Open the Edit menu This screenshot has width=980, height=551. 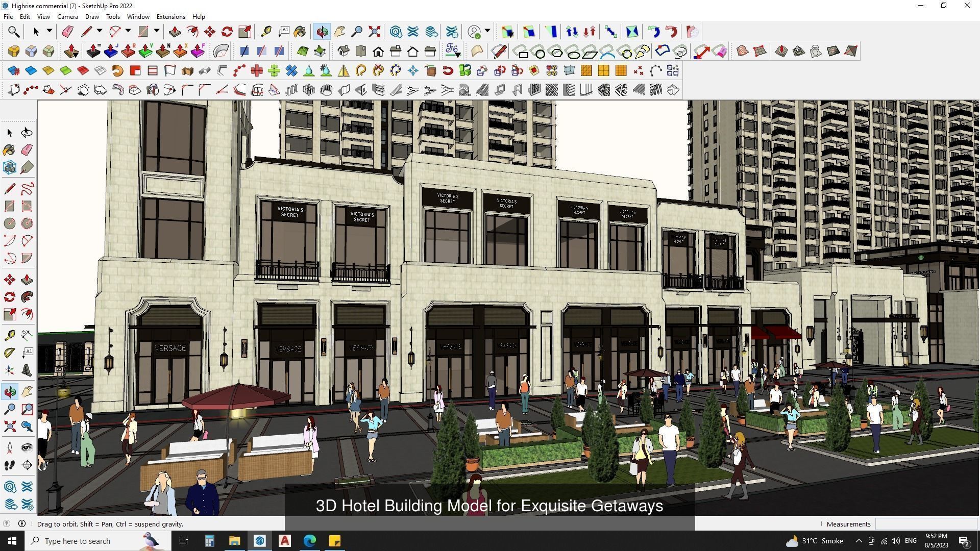[x=24, y=16]
